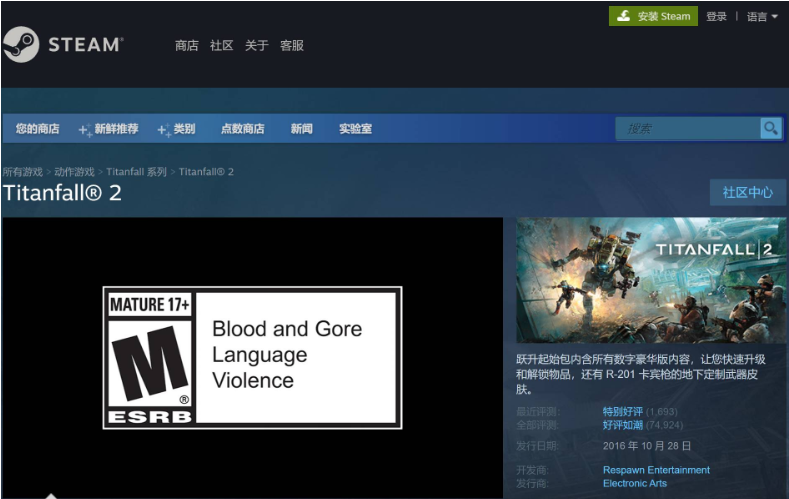Open the 客服 support link

point(291,45)
